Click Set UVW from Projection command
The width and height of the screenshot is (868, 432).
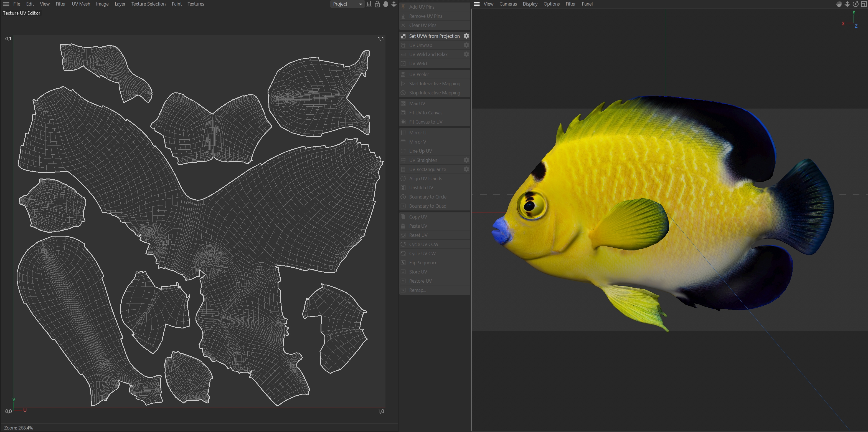click(434, 36)
